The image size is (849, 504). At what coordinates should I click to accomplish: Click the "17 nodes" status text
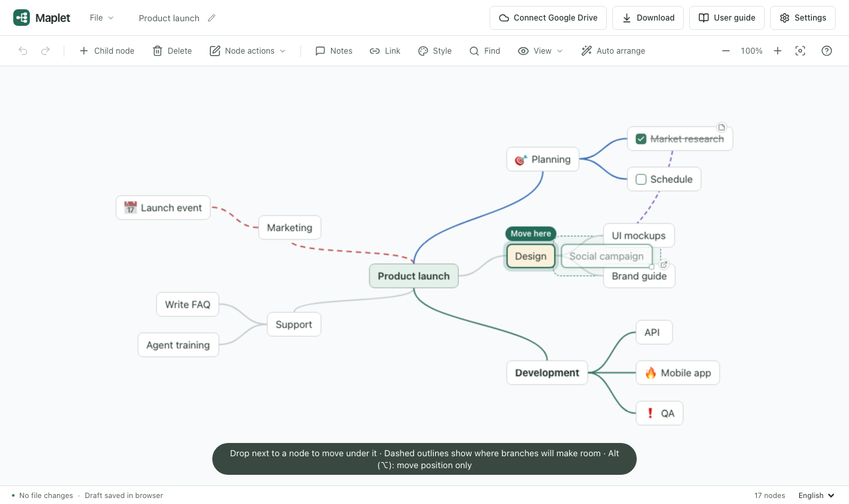coord(769,495)
